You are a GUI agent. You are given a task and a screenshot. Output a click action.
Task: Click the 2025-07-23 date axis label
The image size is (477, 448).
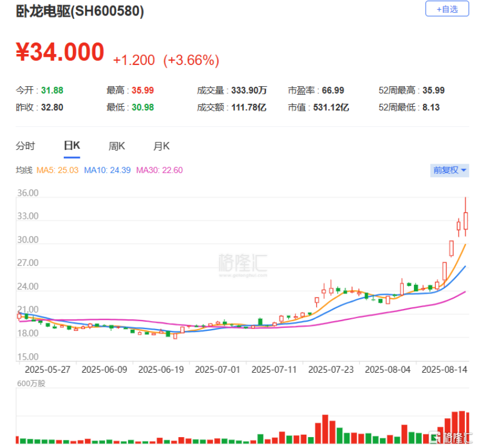tap(331, 369)
